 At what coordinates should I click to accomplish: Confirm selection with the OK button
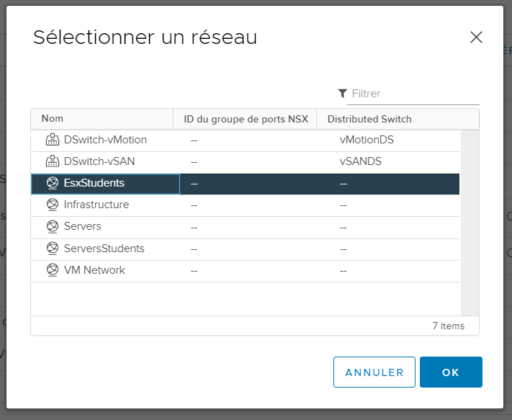(451, 372)
